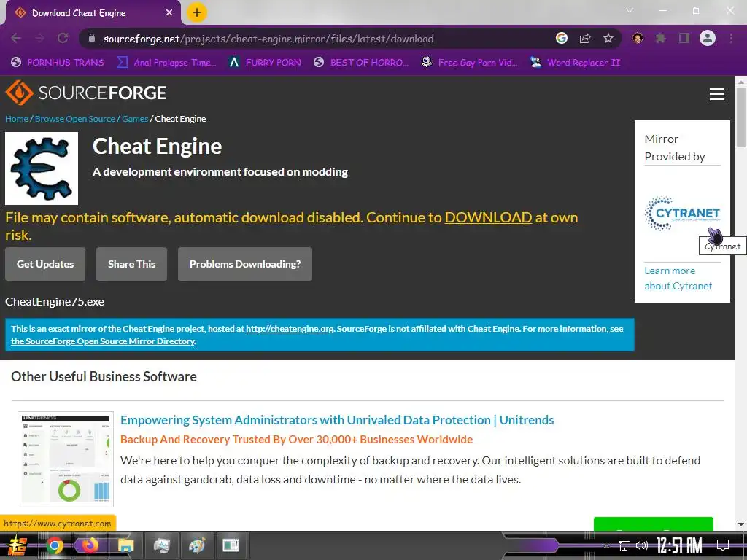The image size is (747, 560).
Task: Click the browser forward arrow
Action: pyautogui.click(x=39, y=38)
